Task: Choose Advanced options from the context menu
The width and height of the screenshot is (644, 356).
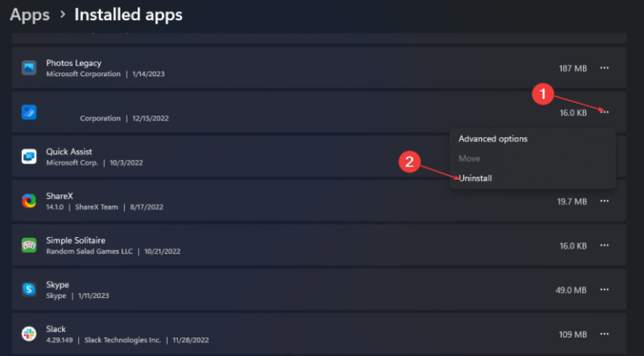Action: (492, 138)
